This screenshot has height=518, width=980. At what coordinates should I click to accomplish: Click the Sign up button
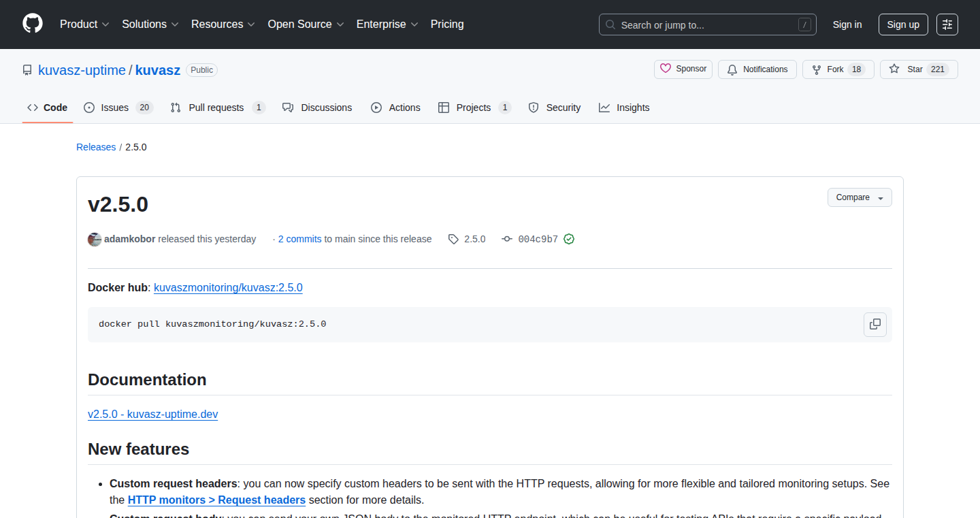tap(903, 25)
